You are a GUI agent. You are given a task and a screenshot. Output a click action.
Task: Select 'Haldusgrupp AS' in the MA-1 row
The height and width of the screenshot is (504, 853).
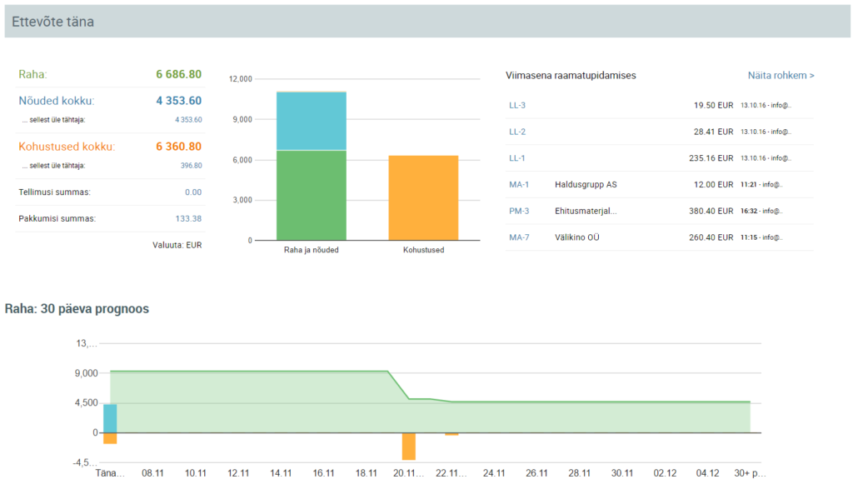pyautogui.click(x=586, y=184)
